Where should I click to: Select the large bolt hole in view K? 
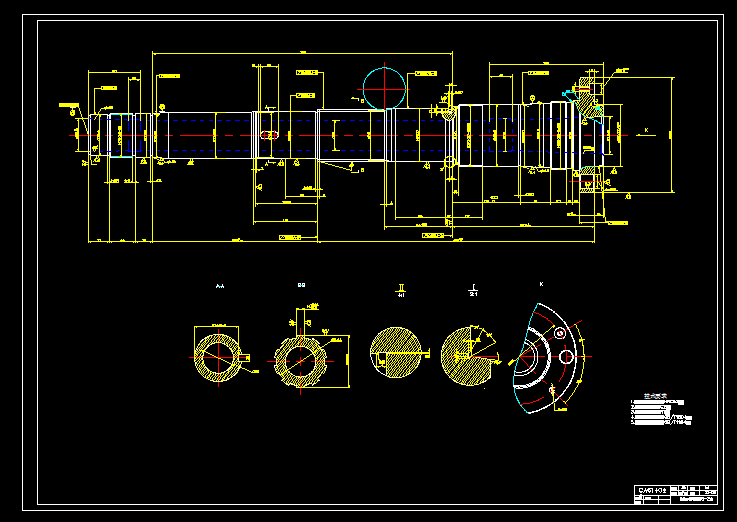point(566,357)
